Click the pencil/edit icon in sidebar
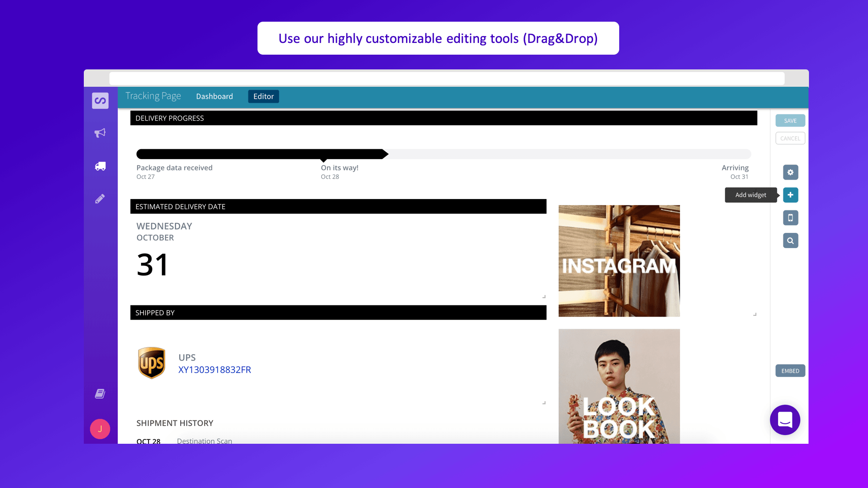 pos(99,199)
